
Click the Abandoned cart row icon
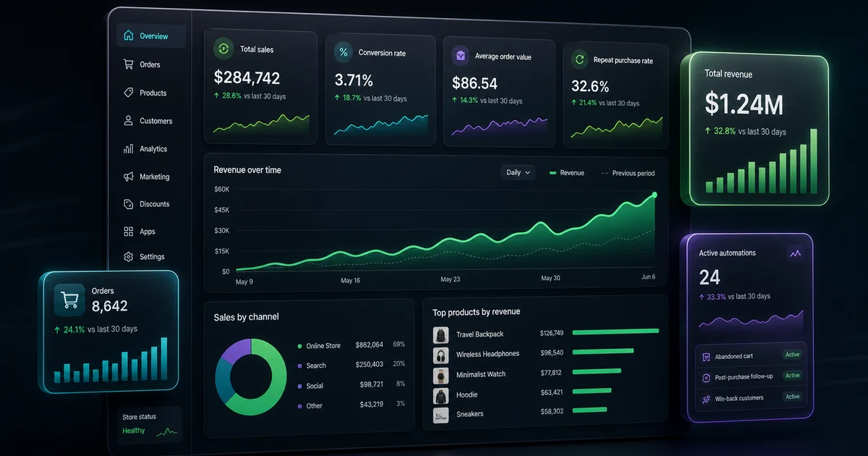pyautogui.click(x=706, y=356)
